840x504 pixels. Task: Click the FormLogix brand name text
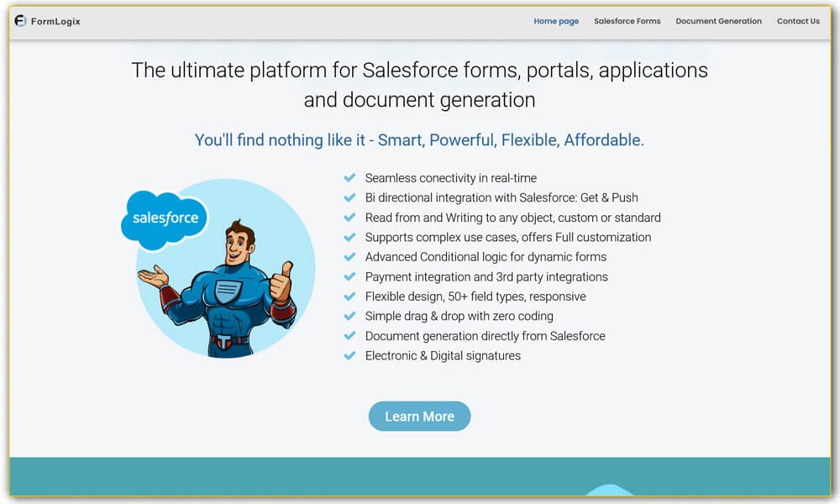click(55, 21)
